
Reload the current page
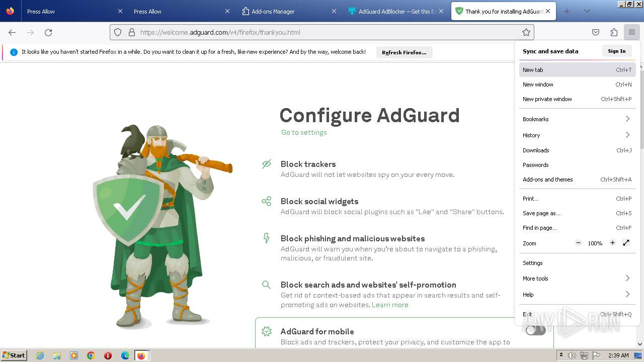[48, 32]
